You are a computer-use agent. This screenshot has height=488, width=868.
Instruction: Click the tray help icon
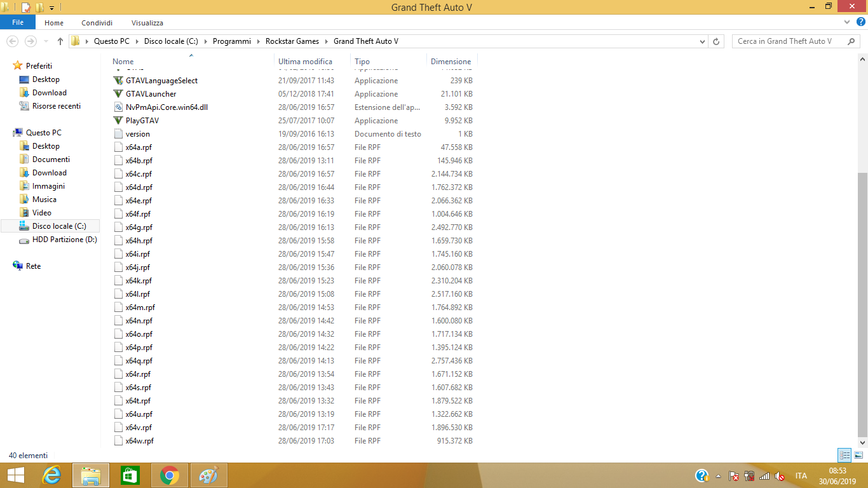tap(702, 475)
